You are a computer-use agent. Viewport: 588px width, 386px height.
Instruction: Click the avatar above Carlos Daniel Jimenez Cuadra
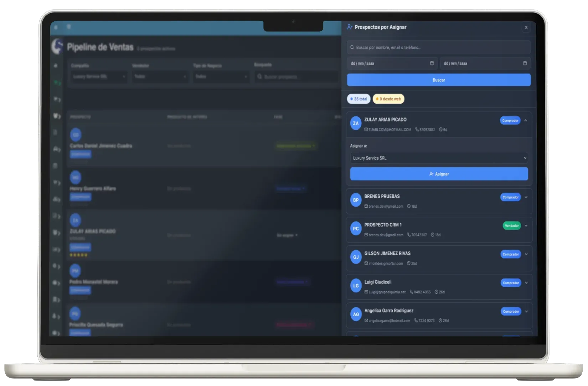tap(76, 135)
